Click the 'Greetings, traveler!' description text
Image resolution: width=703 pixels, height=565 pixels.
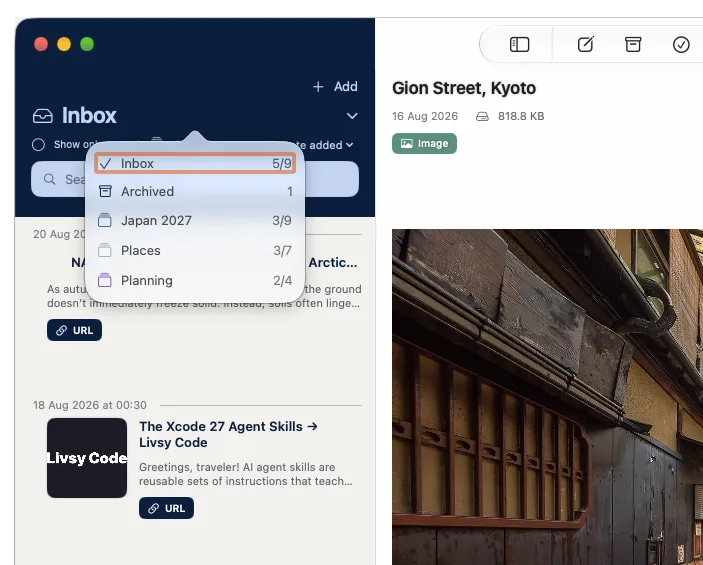pos(246,474)
